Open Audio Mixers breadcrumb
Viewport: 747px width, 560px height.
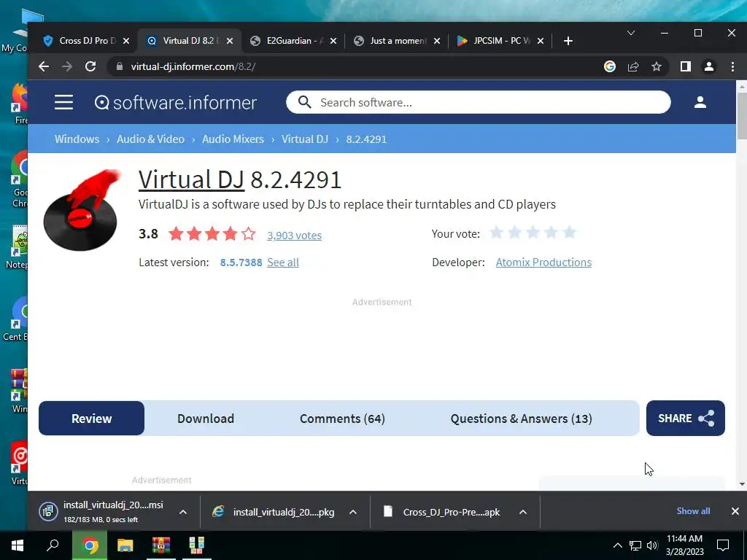tap(233, 139)
